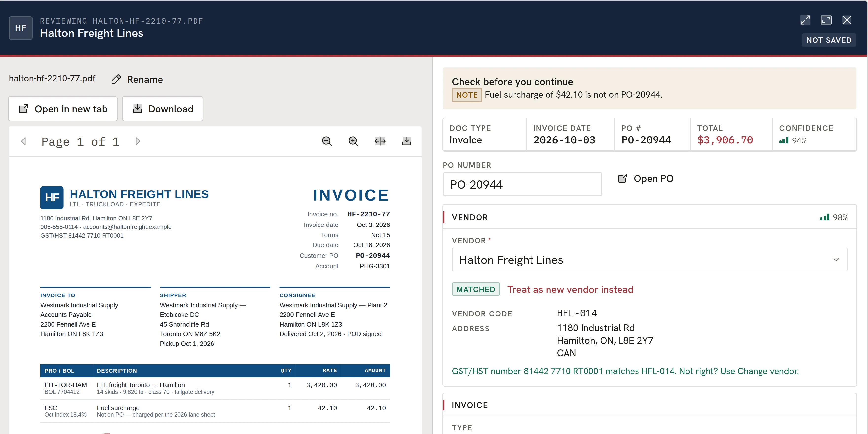
Task: Click Page 1 of 1 indicator
Action: tap(81, 141)
